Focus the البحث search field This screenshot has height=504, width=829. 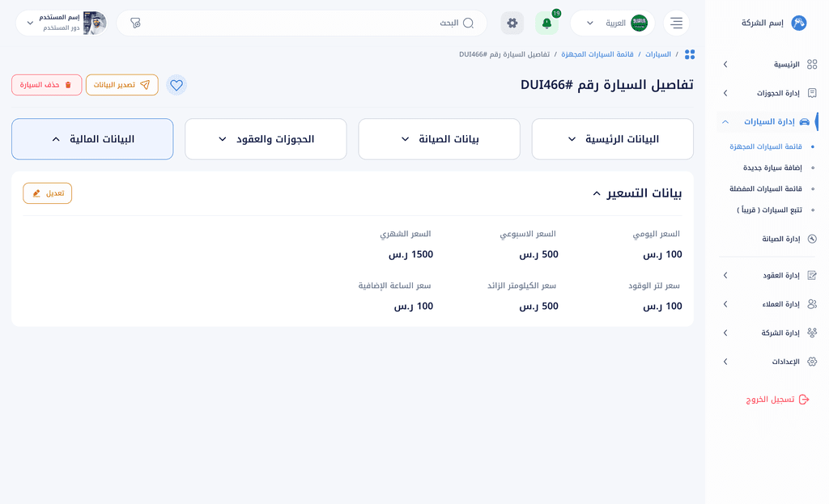[302, 23]
